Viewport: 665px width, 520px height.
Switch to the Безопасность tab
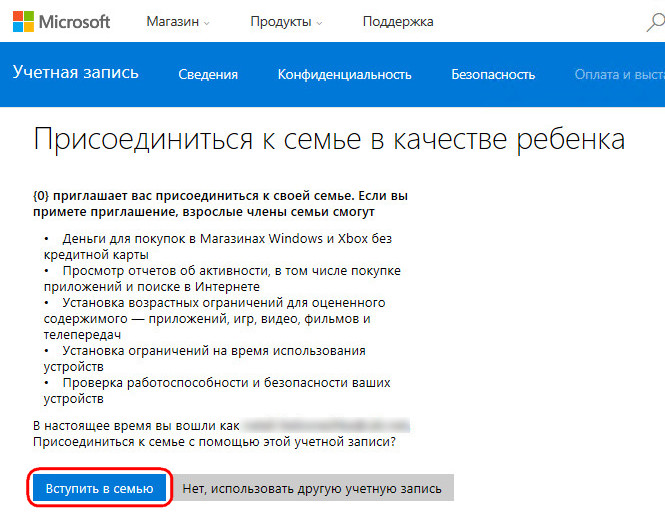click(x=493, y=75)
